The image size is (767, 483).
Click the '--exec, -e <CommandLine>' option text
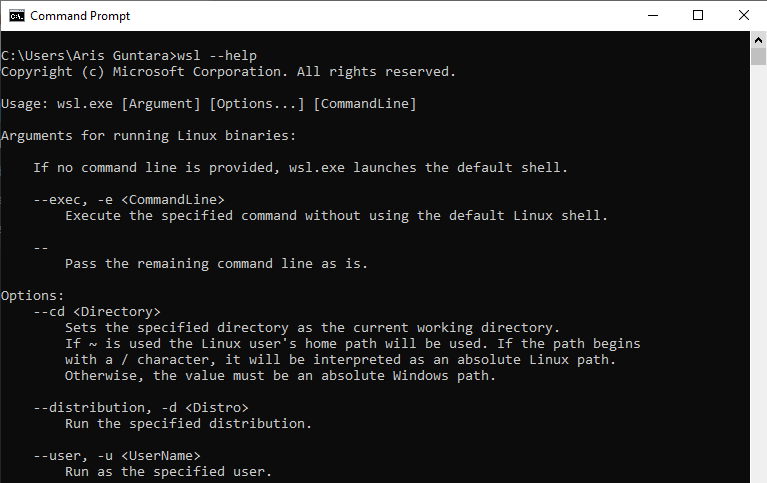[129, 200]
